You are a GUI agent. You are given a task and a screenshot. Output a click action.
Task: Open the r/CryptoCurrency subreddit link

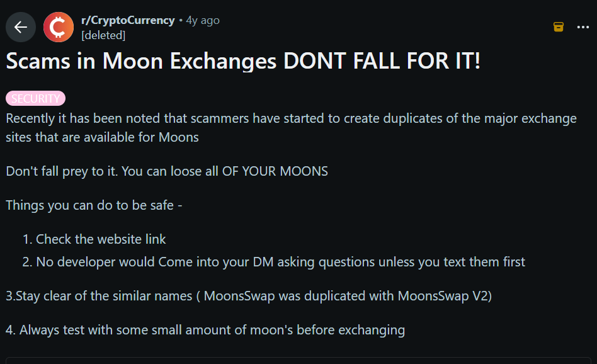(128, 20)
